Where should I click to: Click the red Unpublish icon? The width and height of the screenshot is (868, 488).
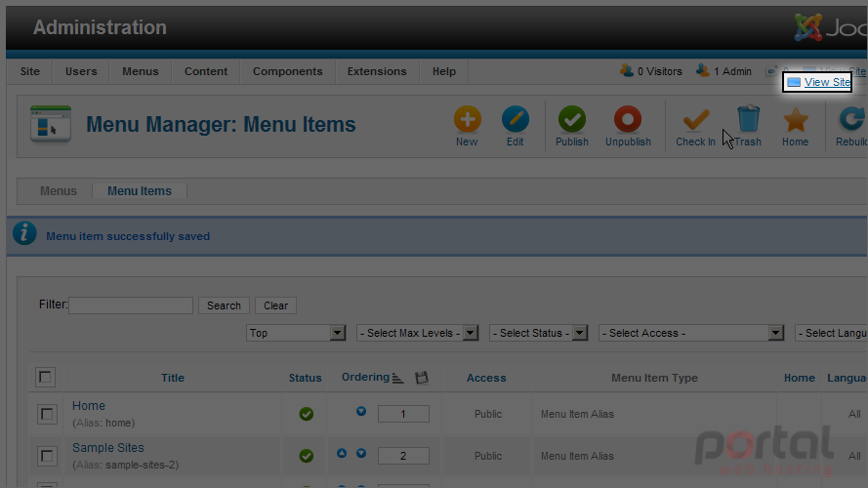628,119
